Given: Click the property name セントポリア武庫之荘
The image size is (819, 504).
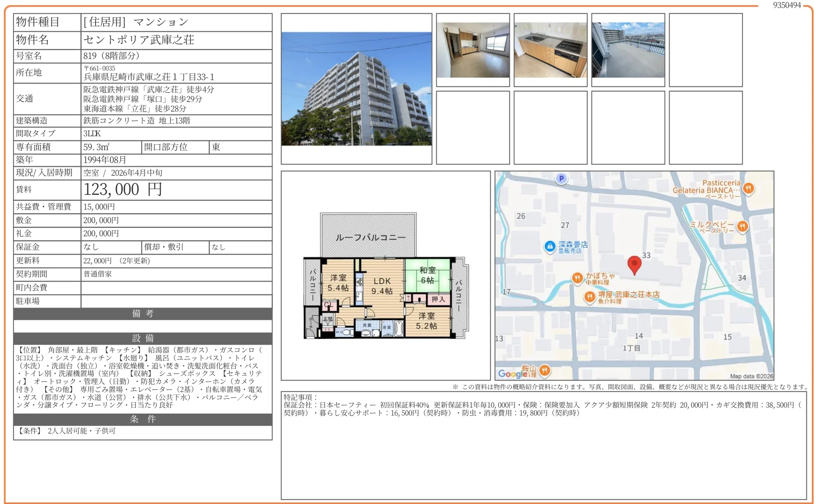Looking at the screenshot, I should pos(139,40).
